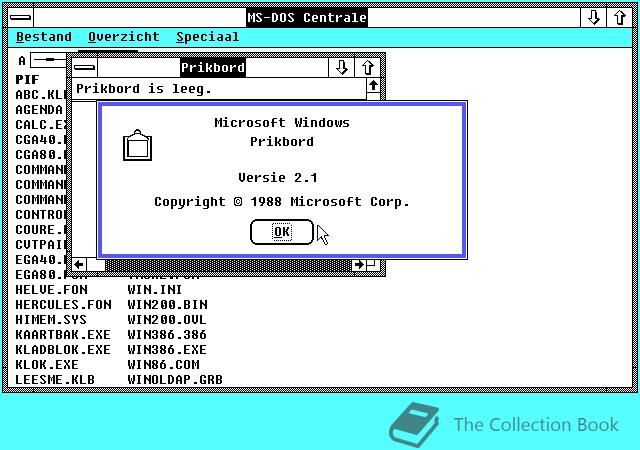Select file WIN86.COM
640x450 pixels.
pos(163,365)
